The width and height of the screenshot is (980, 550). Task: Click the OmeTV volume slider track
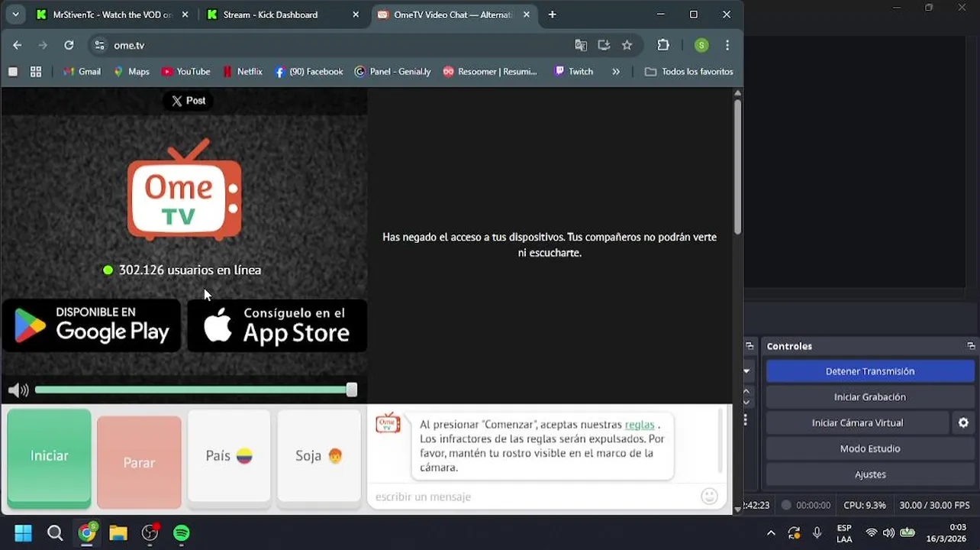[195, 390]
